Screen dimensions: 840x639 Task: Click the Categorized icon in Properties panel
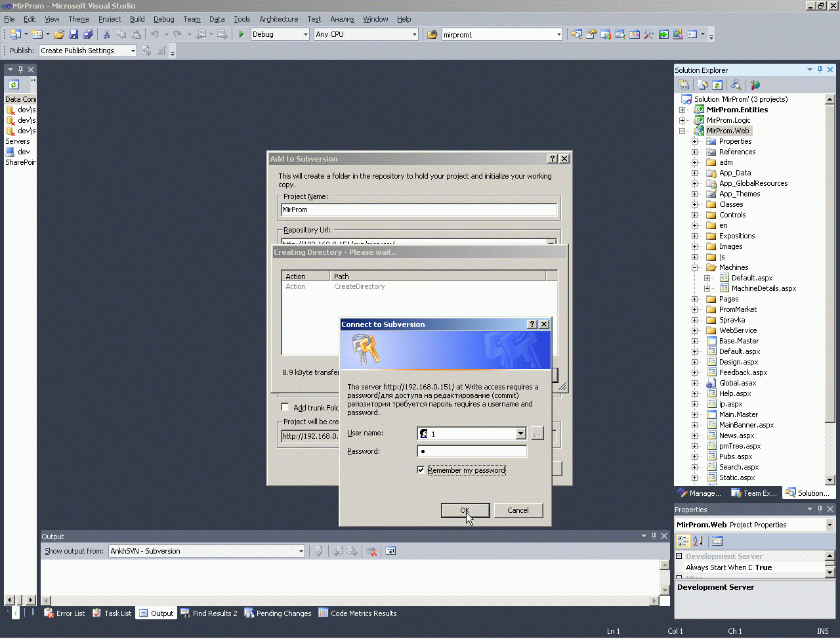[x=683, y=540]
